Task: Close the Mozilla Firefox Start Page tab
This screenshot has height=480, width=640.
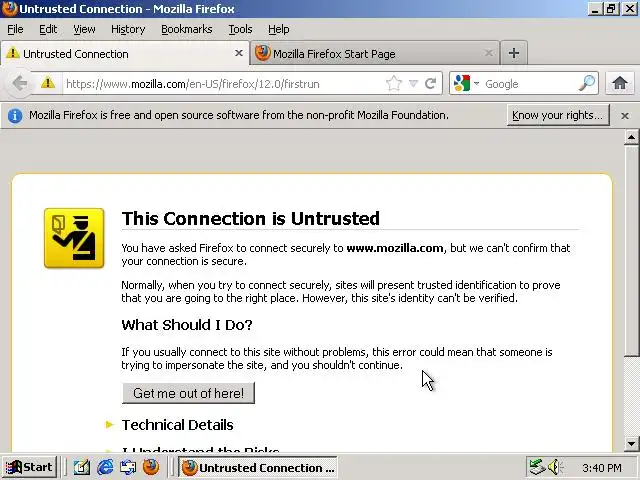Action: (488, 53)
